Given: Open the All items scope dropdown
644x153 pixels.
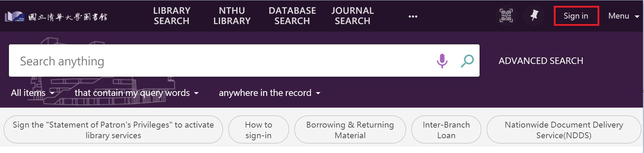Looking at the screenshot, I should 33,93.
